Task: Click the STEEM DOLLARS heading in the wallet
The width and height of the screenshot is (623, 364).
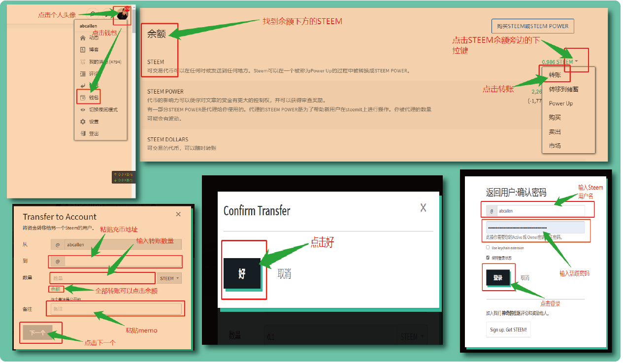Action: (167, 139)
